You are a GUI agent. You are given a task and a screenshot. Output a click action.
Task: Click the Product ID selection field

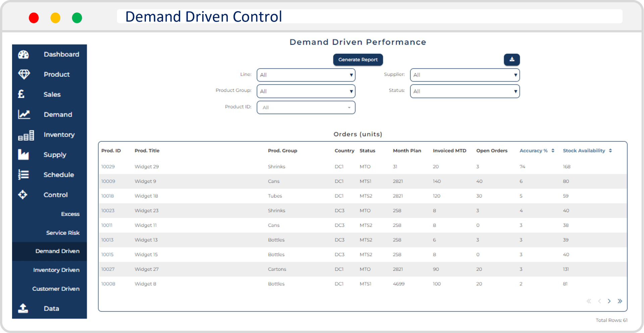pos(306,108)
